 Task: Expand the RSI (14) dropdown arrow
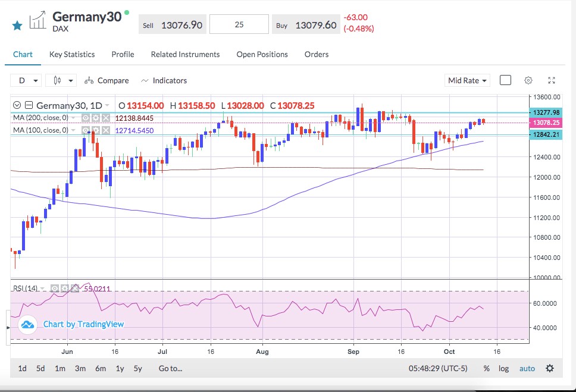(42, 288)
